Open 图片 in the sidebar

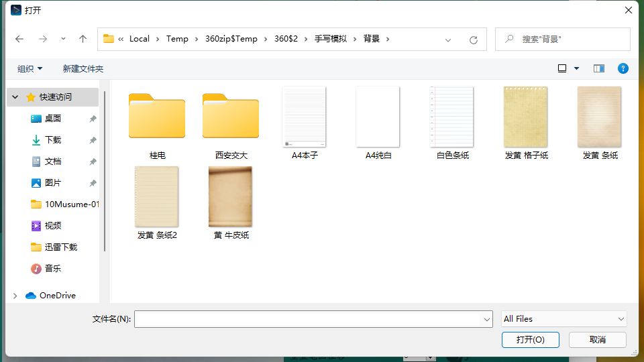point(53,182)
